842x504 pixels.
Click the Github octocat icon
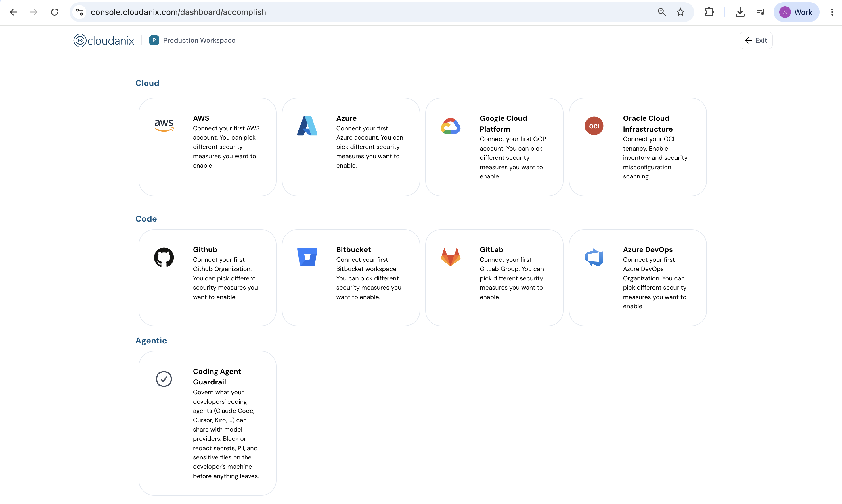[x=164, y=257]
